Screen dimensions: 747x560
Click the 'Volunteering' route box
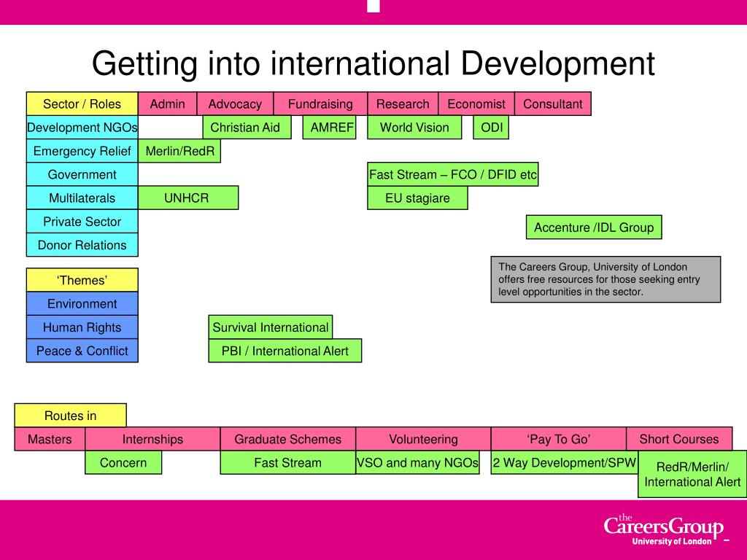(424, 439)
